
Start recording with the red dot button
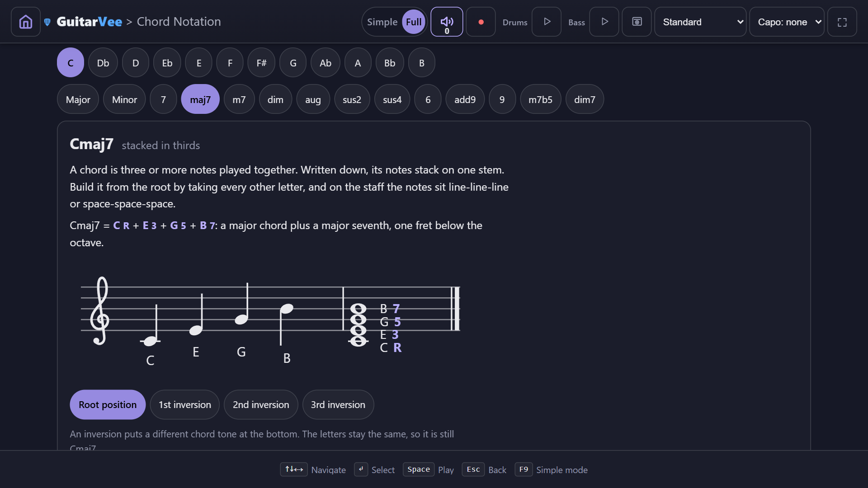(x=481, y=22)
